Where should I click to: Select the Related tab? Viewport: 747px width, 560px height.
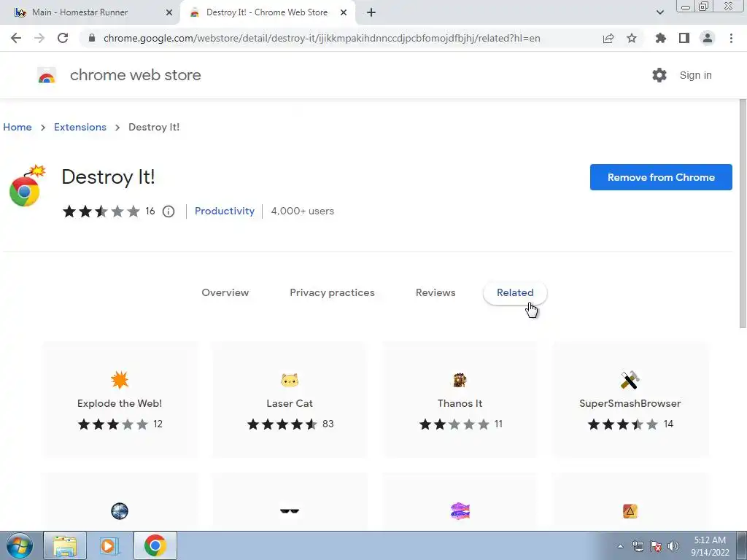[515, 292]
